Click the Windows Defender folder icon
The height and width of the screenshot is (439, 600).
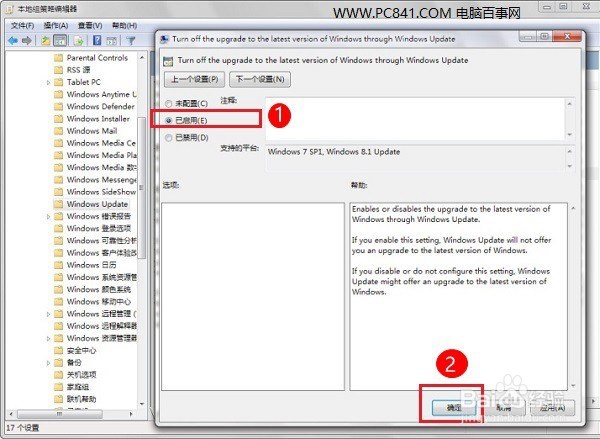58,106
